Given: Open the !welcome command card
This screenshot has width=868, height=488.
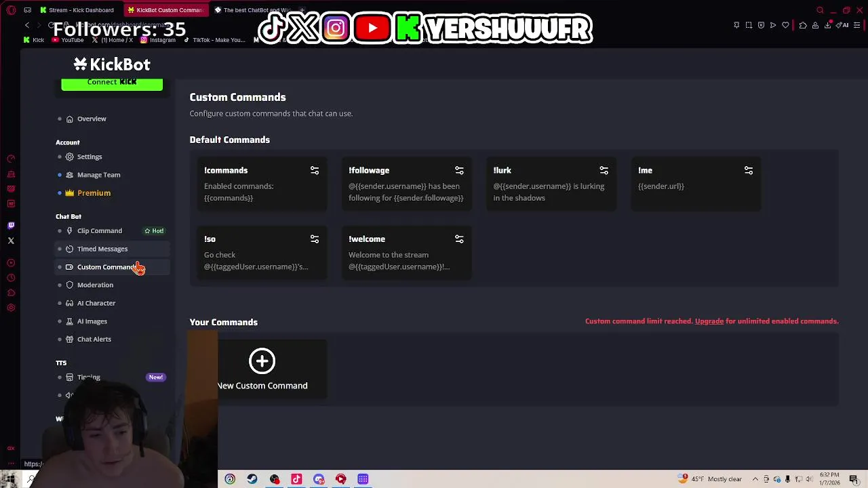Looking at the screenshot, I should 406,253.
